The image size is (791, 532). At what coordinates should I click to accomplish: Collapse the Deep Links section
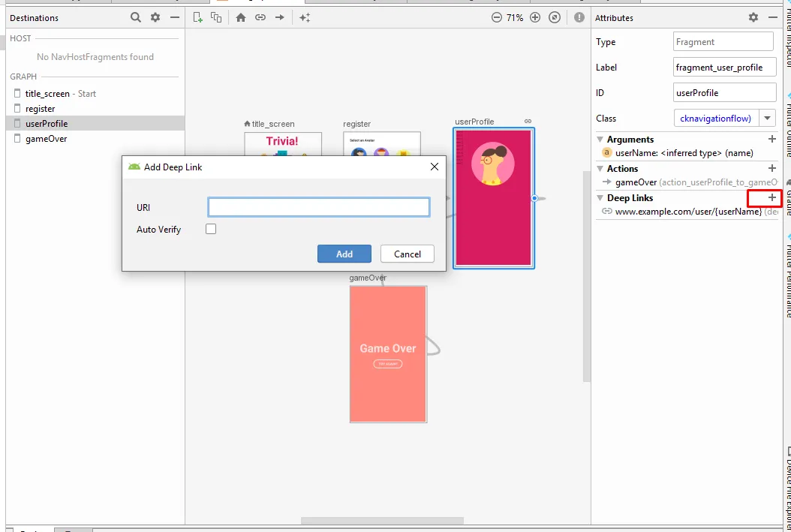tap(600, 198)
